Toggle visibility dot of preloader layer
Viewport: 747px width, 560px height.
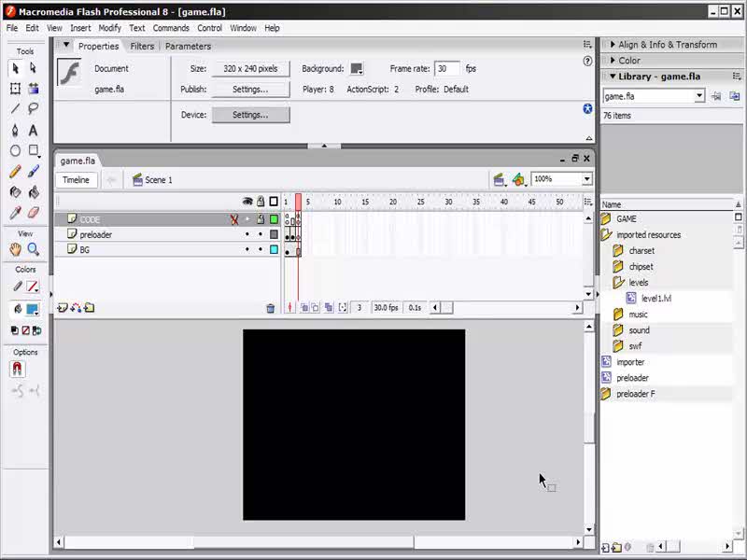click(247, 235)
